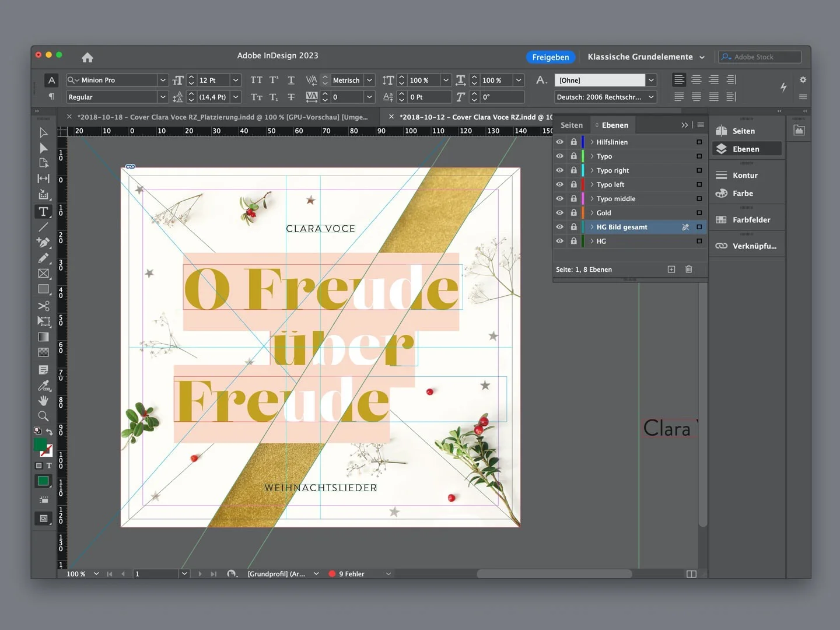The width and height of the screenshot is (840, 630).
Task: Click the Freigeben button
Action: [x=551, y=57]
